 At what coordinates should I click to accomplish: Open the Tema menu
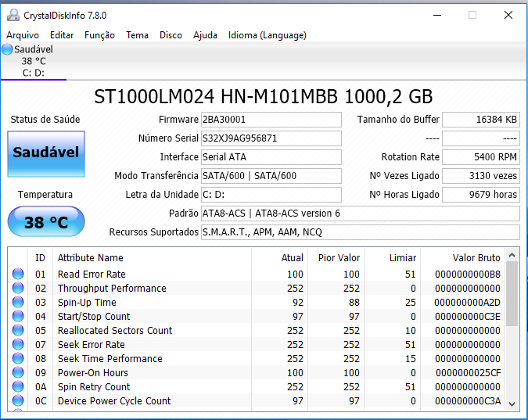[x=137, y=35]
